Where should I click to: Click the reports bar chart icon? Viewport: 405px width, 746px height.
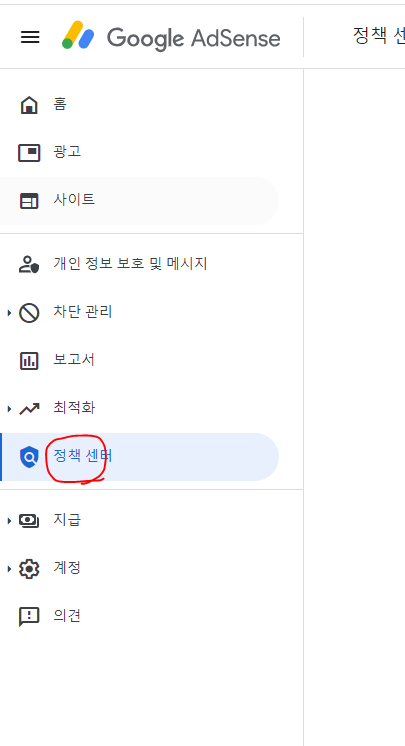point(29,361)
